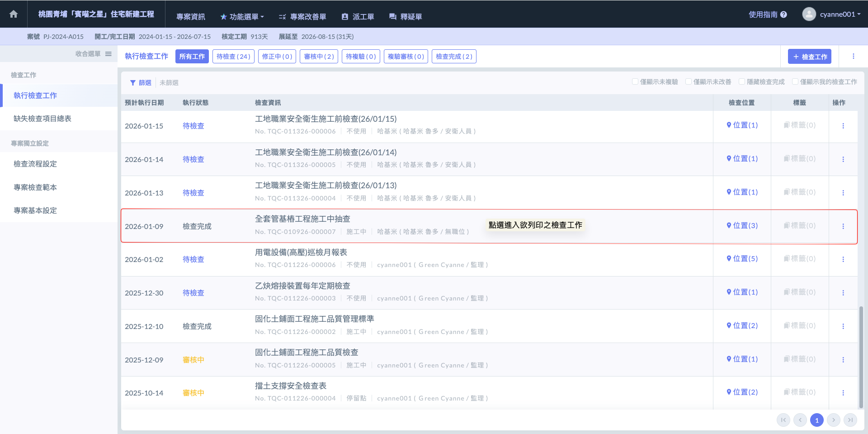Collapse sidebar using 收合選單 hamburger icon
This screenshot has width=868, height=434.
tap(108, 54)
